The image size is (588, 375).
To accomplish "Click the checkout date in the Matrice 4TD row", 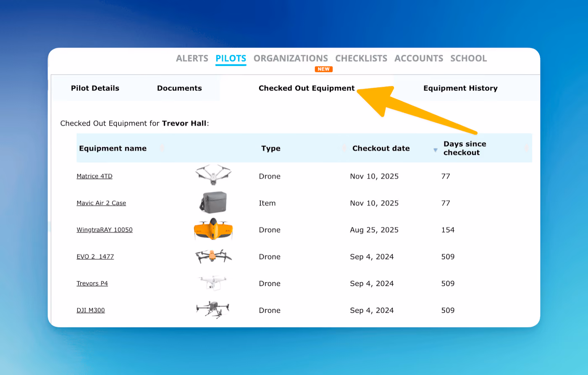I will click(x=374, y=176).
